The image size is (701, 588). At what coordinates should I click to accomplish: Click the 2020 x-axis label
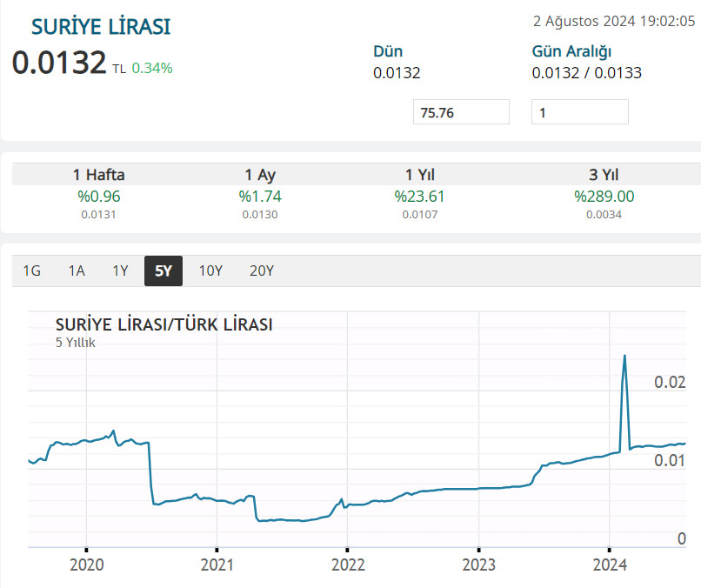87,565
